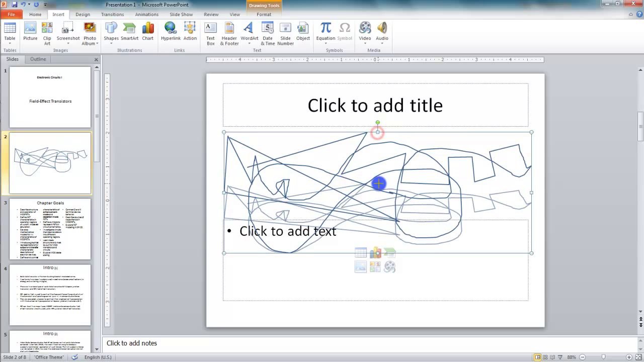The width and height of the screenshot is (644, 362).
Task: Select slide 4 thumbnail Intro
Action: (50, 295)
